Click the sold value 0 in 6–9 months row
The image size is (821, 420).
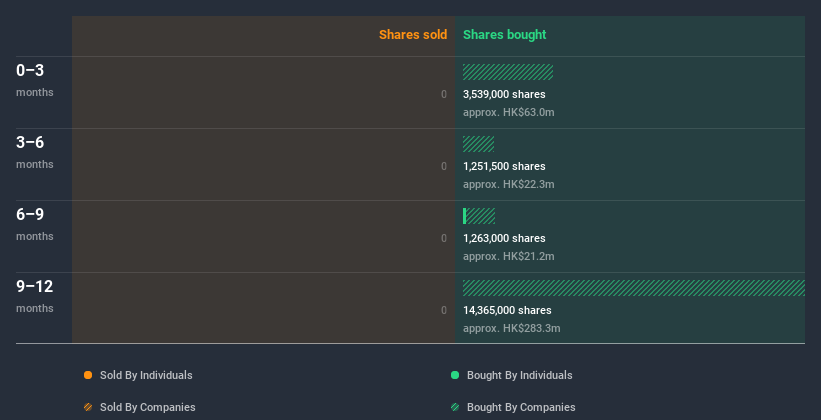coord(444,238)
